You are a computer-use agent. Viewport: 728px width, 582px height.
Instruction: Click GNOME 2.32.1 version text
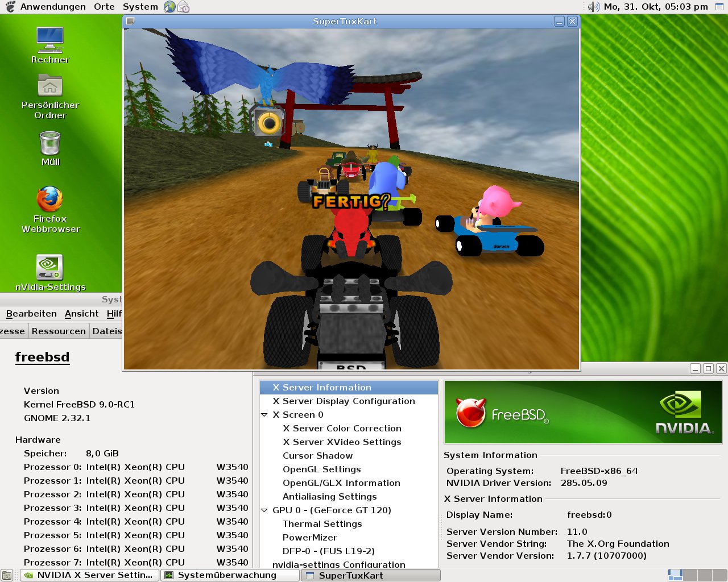57,418
